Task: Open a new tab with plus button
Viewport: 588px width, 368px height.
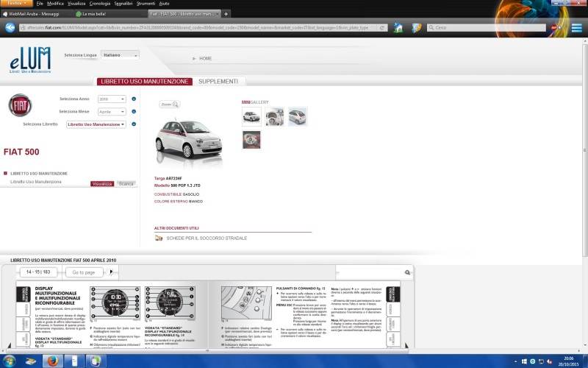Action: pyautogui.click(x=226, y=14)
